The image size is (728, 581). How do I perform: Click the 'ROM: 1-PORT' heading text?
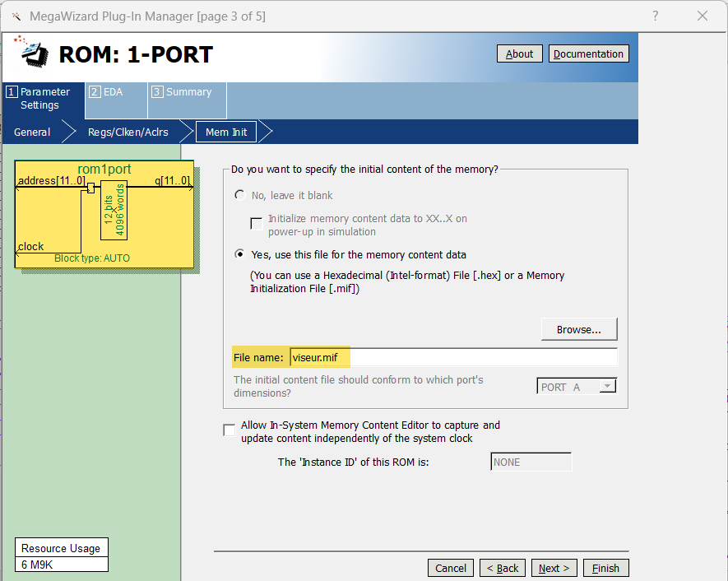click(x=136, y=55)
